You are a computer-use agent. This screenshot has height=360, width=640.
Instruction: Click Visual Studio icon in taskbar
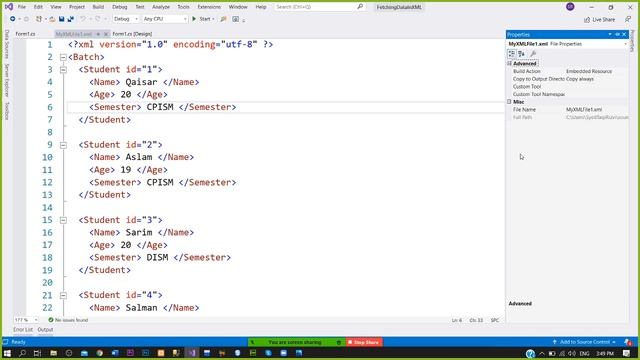tap(192, 353)
